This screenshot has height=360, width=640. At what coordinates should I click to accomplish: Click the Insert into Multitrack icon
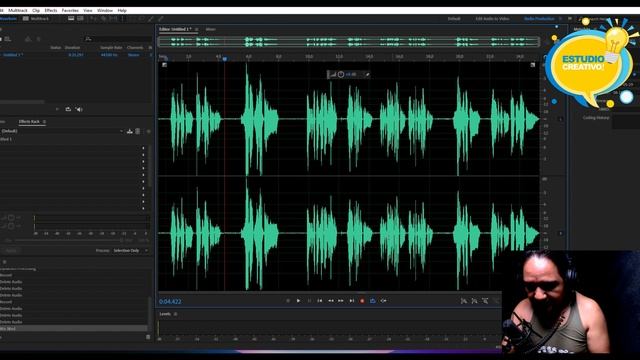tap(27, 39)
